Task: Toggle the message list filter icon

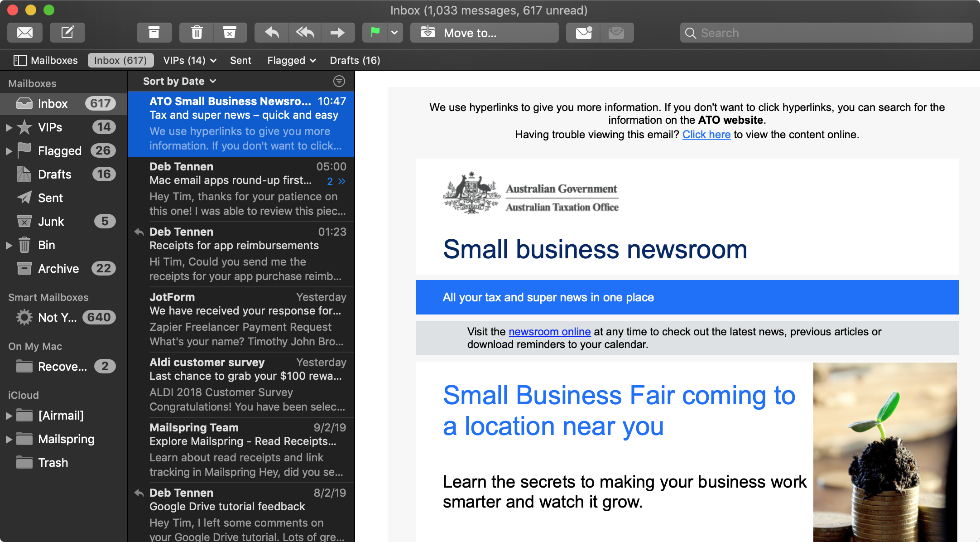Action: 339,81
